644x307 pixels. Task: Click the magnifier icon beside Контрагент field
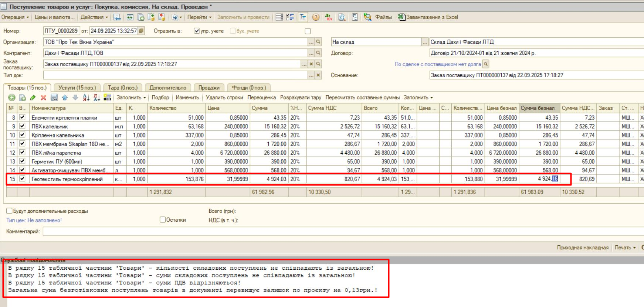[318, 53]
